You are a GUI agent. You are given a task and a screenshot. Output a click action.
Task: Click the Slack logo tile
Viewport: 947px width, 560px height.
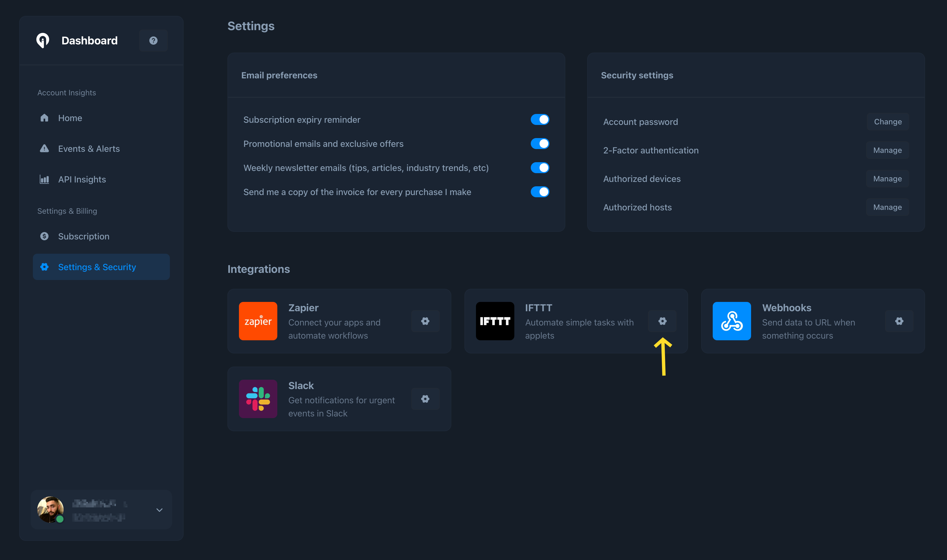pos(258,399)
